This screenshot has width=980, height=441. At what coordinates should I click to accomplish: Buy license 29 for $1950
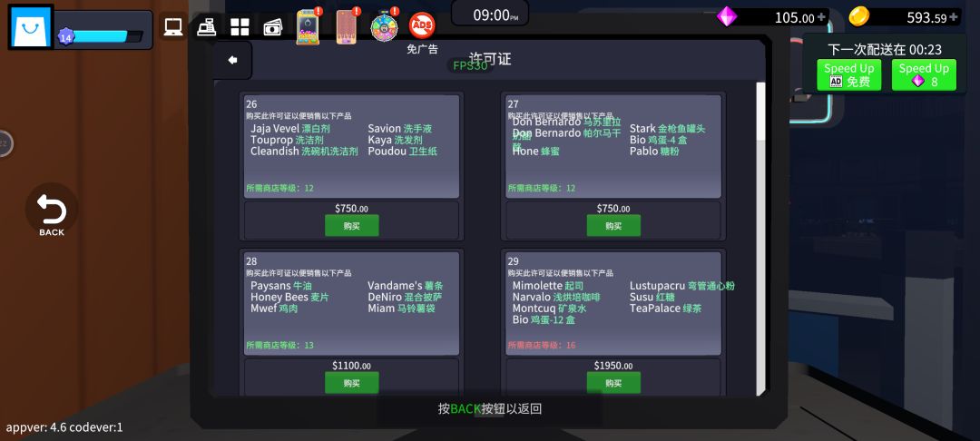[x=613, y=383]
